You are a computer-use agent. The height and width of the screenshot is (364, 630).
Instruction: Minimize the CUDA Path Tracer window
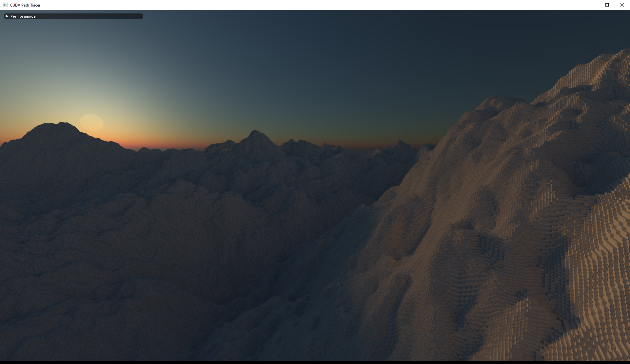[592, 5]
